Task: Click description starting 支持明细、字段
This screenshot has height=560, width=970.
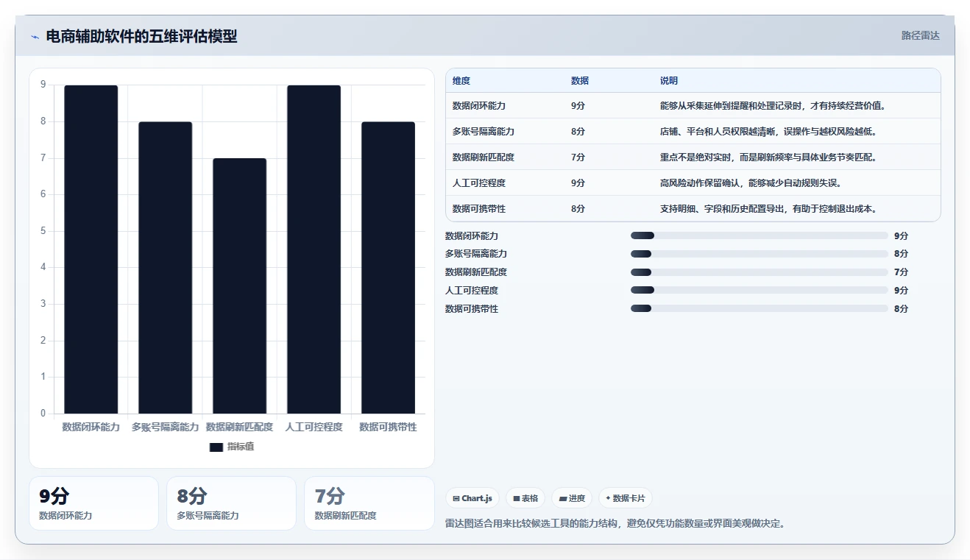Action: (x=768, y=209)
